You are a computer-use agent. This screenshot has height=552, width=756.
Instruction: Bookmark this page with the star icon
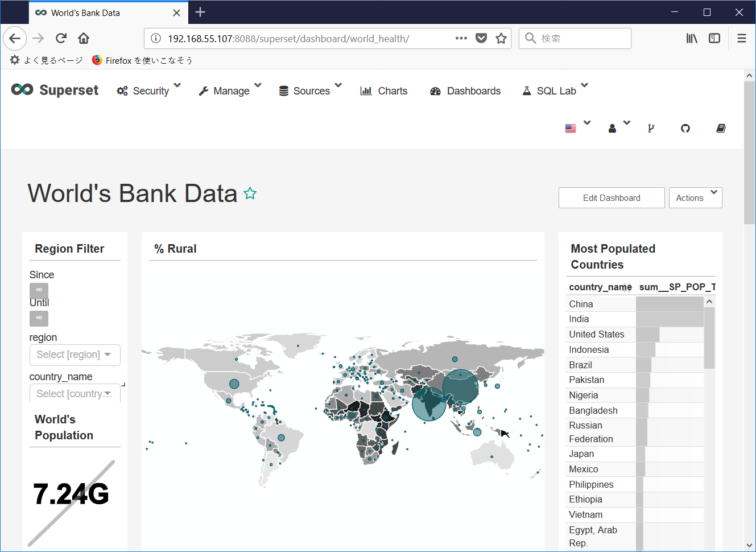click(x=501, y=38)
